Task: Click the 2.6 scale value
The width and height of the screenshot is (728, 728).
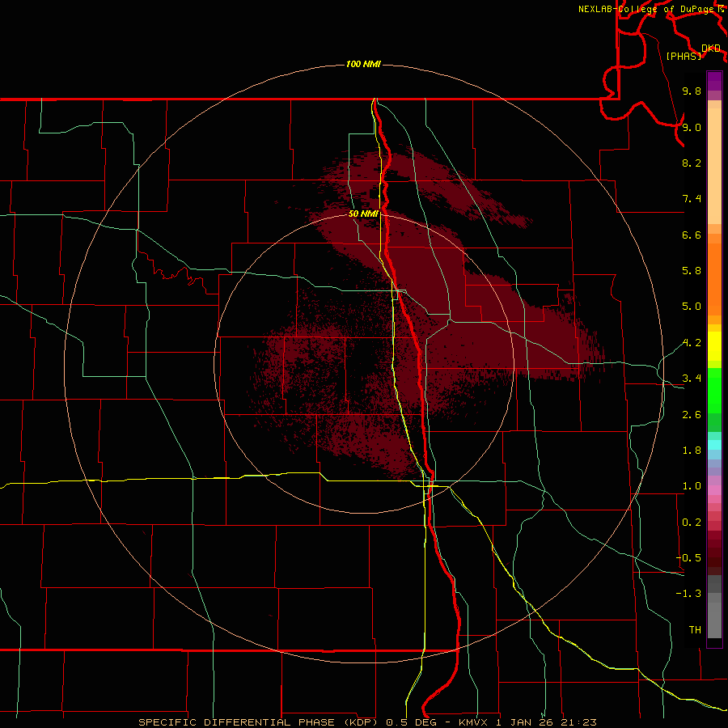Action: click(692, 415)
